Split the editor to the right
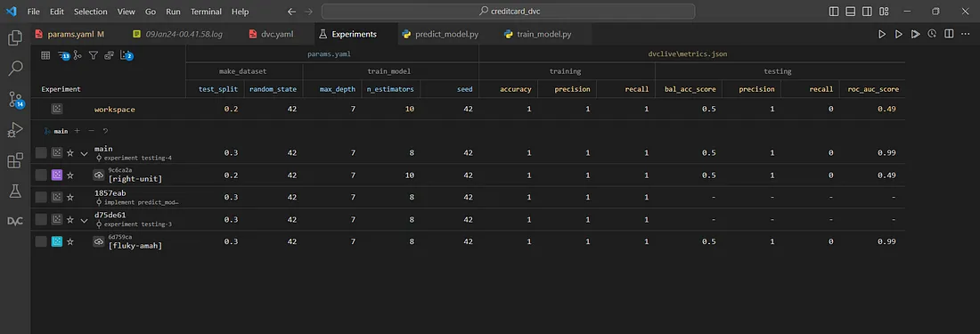This screenshot has height=334, width=980. (x=949, y=34)
